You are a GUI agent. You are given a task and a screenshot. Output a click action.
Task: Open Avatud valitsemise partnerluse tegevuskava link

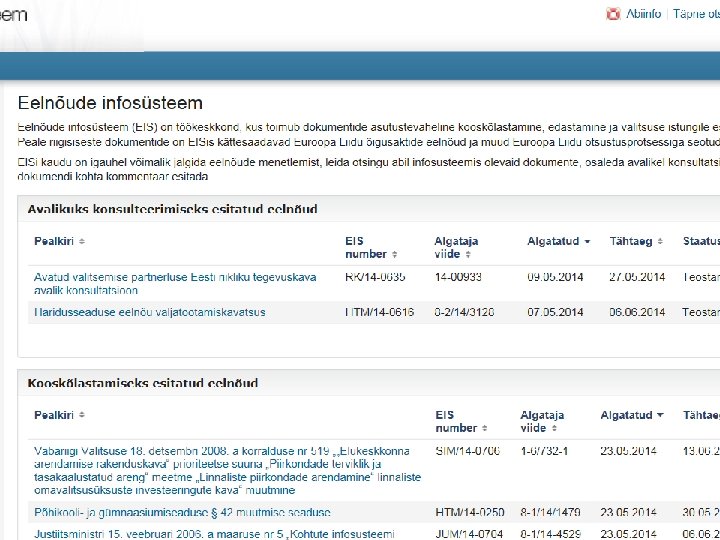click(x=175, y=284)
